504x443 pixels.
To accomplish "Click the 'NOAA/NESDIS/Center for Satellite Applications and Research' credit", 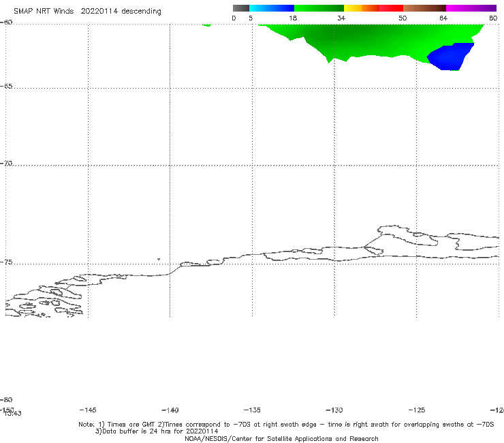I will (x=281, y=438).
